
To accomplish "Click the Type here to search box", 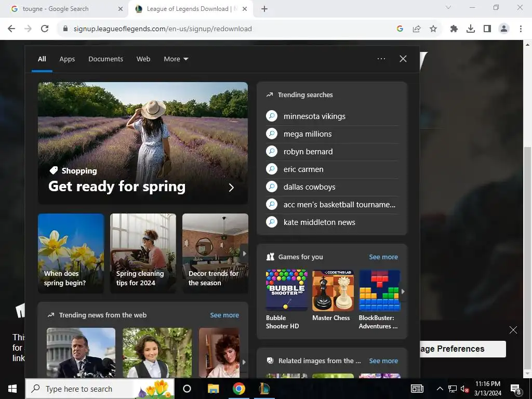I will 100,389.
